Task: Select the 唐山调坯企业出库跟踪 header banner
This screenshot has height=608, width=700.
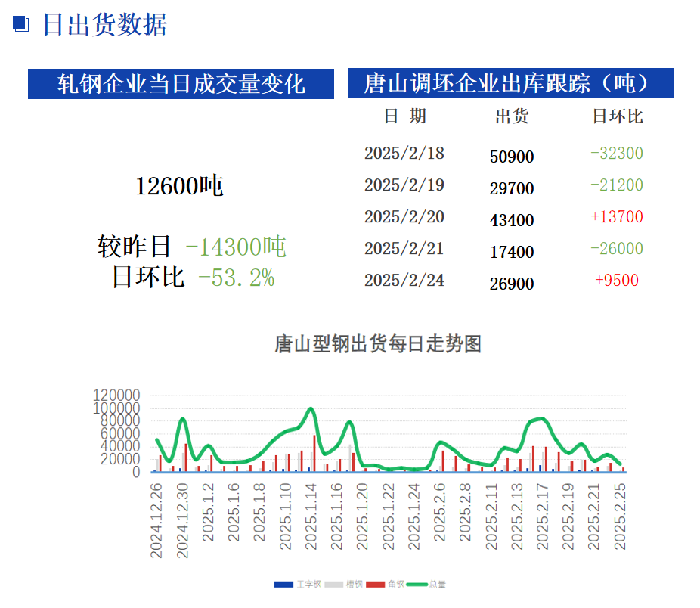Action: [x=510, y=83]
